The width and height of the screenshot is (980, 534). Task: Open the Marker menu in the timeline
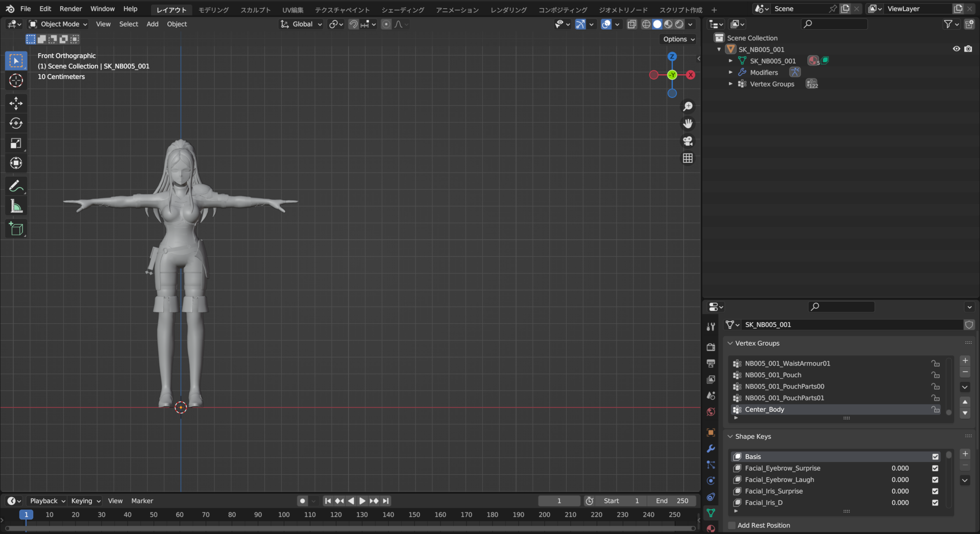click(142, 501)
